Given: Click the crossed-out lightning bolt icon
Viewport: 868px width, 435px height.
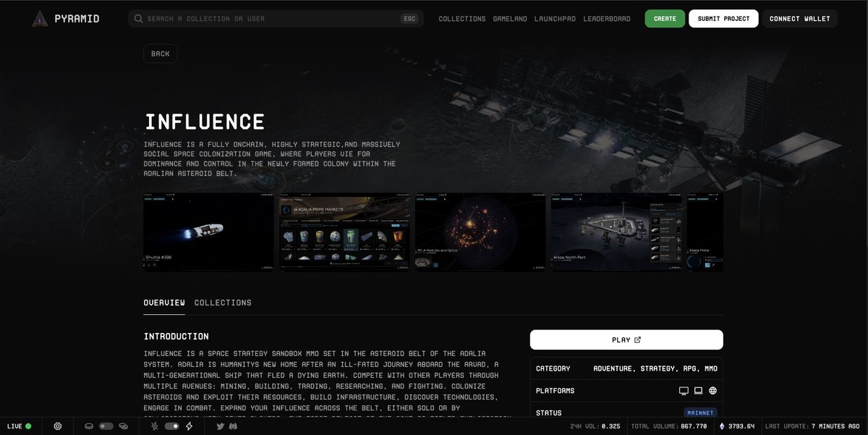Looking at the screenshot, I should pyautogui.click(x=156, y=426).
